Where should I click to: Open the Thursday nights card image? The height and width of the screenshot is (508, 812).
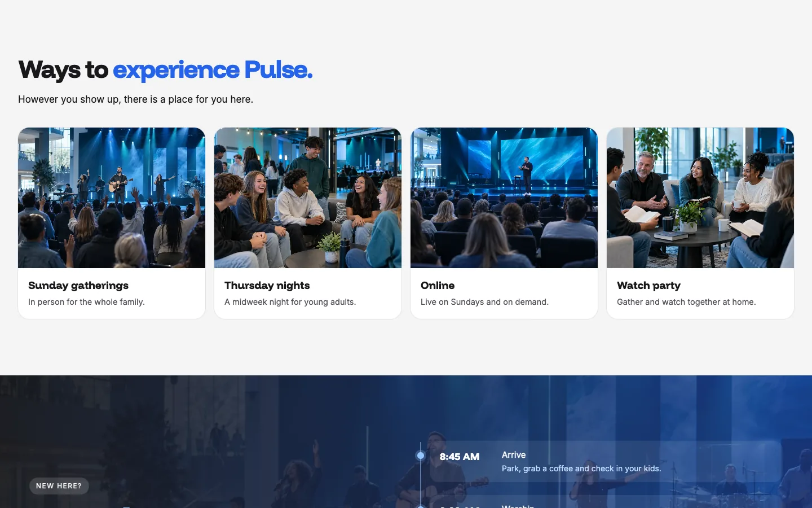[x=308, y=198]
